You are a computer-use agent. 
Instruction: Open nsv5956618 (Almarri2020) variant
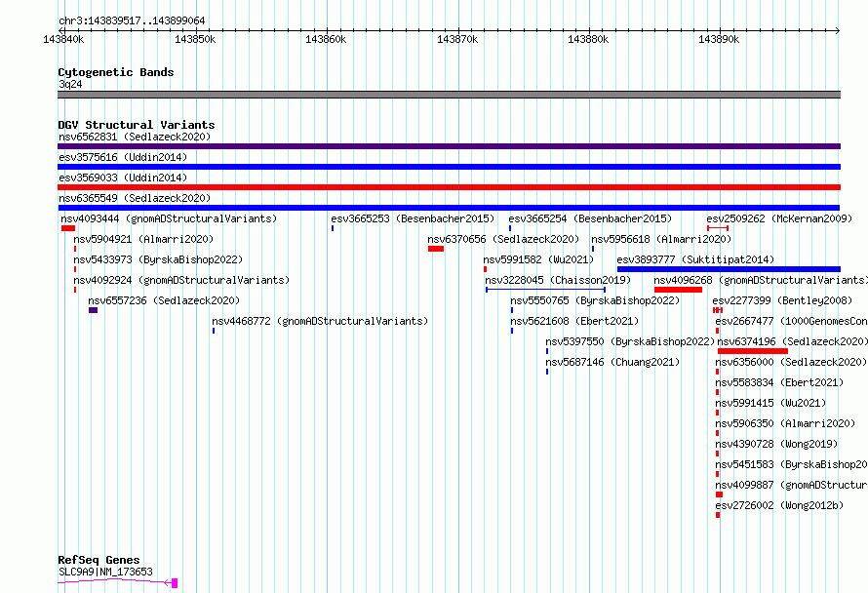(661, 239)
